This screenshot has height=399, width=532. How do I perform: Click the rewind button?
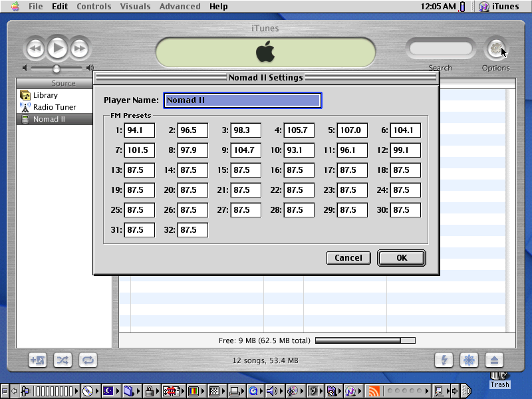(x=35, y=49)
